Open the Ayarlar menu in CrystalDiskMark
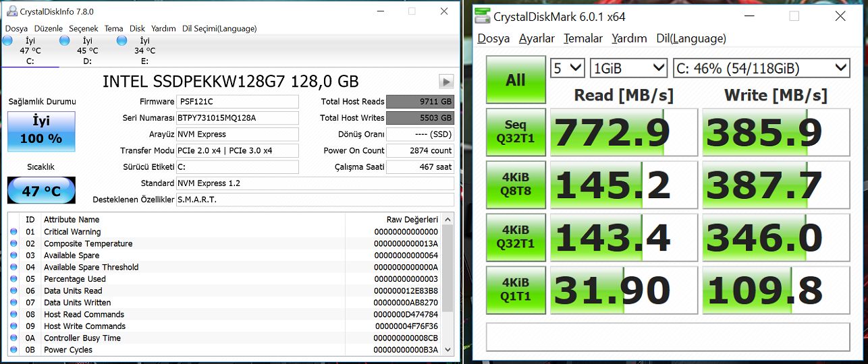The height and width of the screenshot is (364, 868). tap(537, 38)
